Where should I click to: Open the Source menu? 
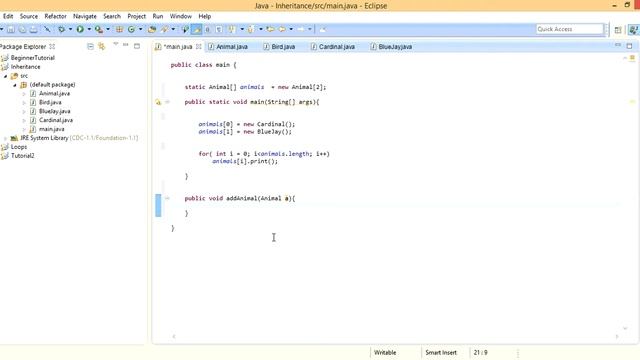click(29, 16)
